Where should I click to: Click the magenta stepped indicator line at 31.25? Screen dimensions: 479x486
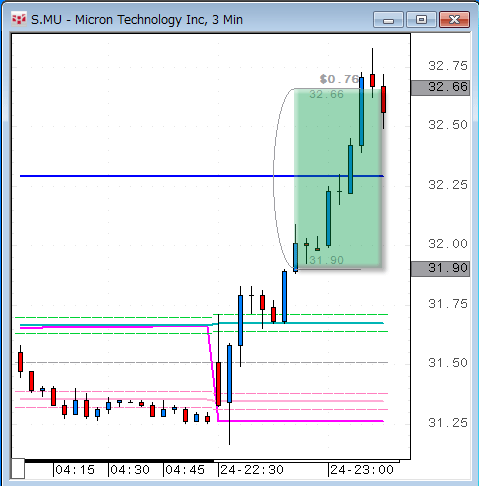pos(300,421)
